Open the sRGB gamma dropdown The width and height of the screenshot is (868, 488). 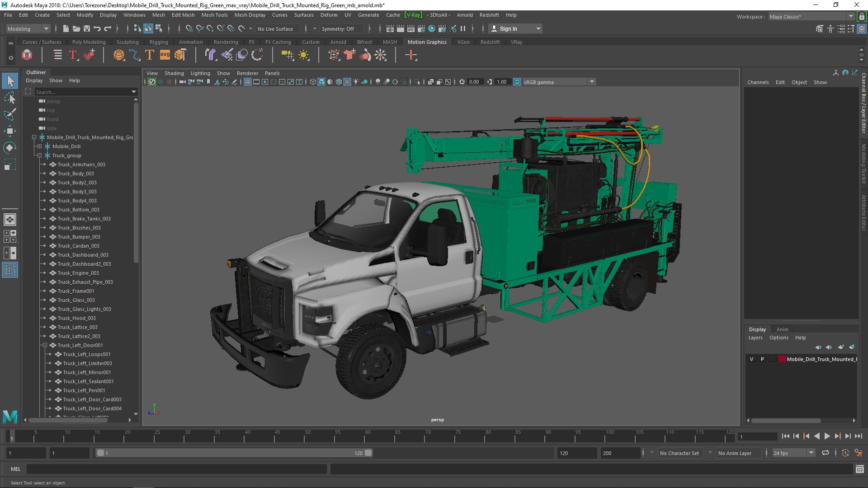[x=559, y=82]
